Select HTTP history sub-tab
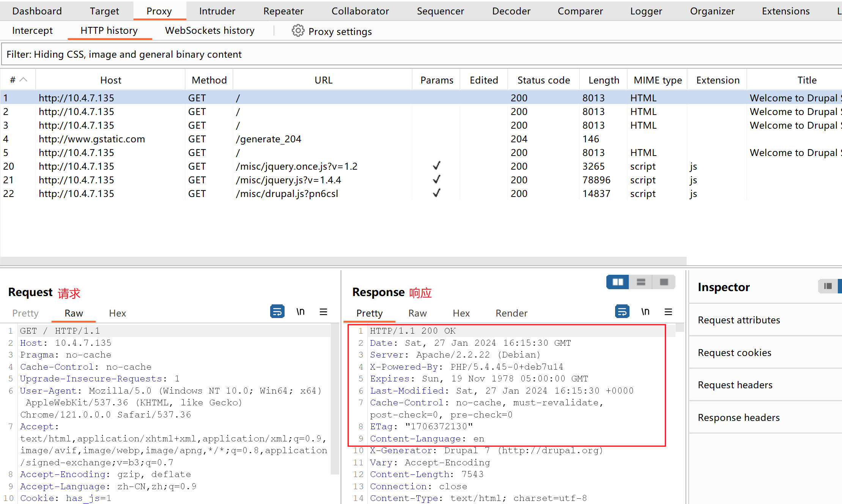 click(109, 30)
